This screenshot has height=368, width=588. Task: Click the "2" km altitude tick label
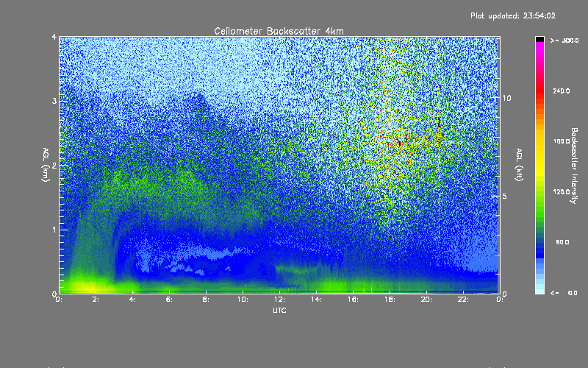[54, 165]
